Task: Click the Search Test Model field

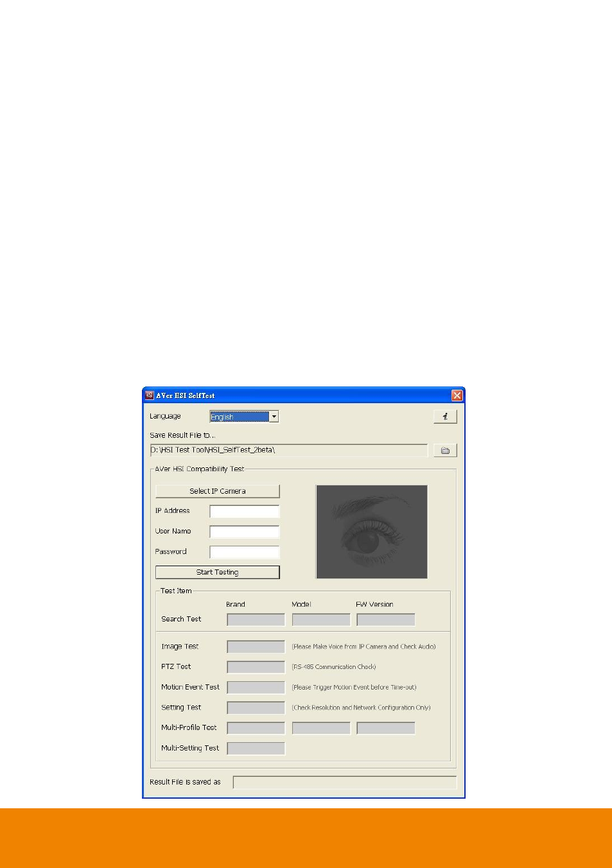Action: (321, 620)
